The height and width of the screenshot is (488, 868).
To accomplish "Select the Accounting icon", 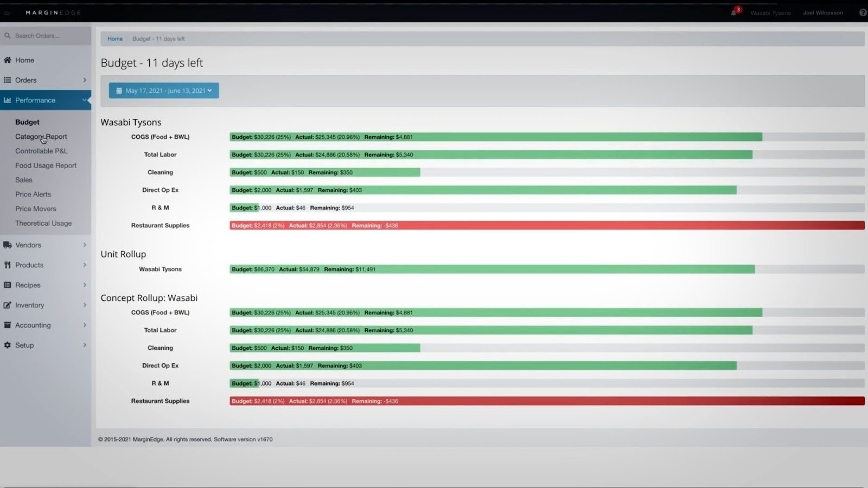I will pyautogui.click(x=8, y=325).
